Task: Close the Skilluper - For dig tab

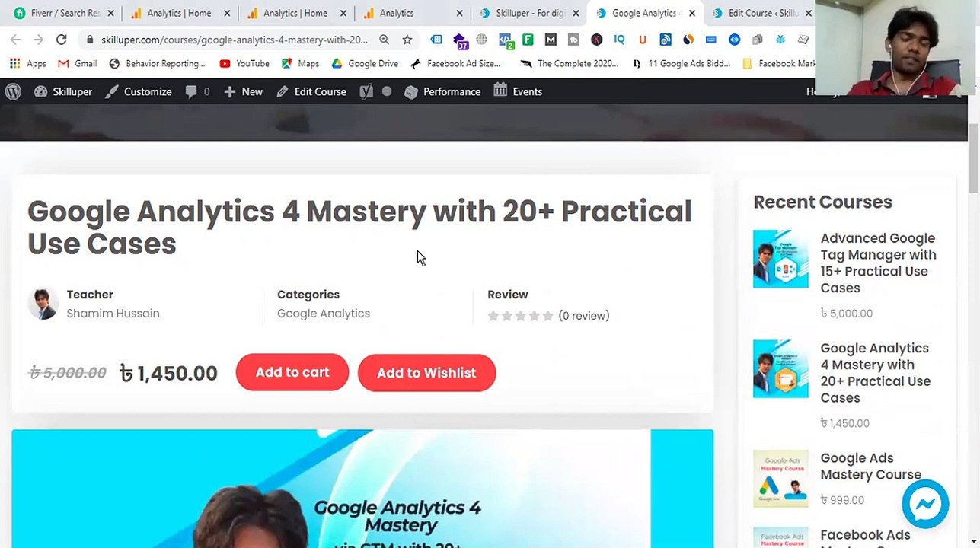Action: pos(576,13)
